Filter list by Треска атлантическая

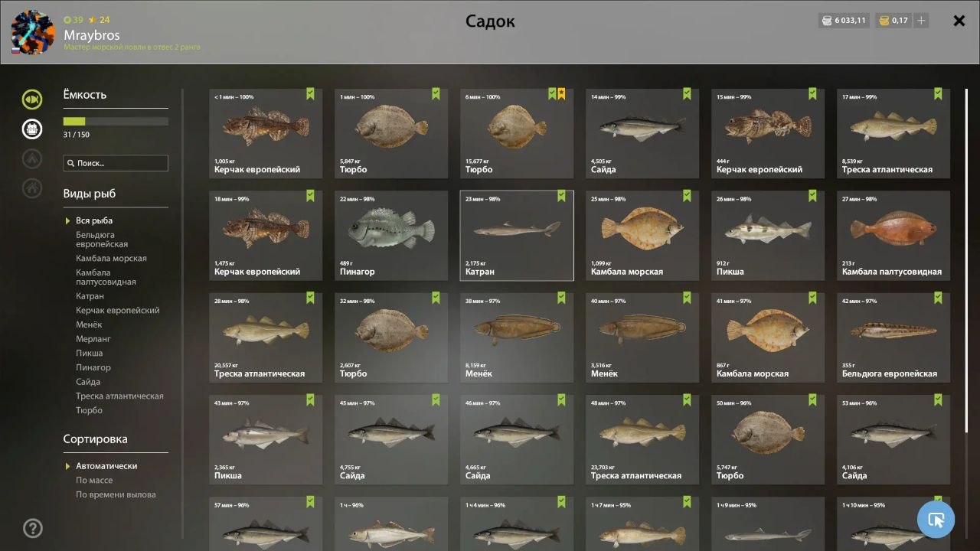(119, 396)
